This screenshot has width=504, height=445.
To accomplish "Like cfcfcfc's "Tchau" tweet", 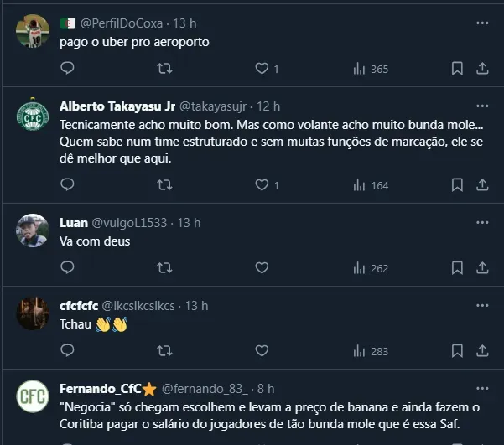I will [262, 351].
